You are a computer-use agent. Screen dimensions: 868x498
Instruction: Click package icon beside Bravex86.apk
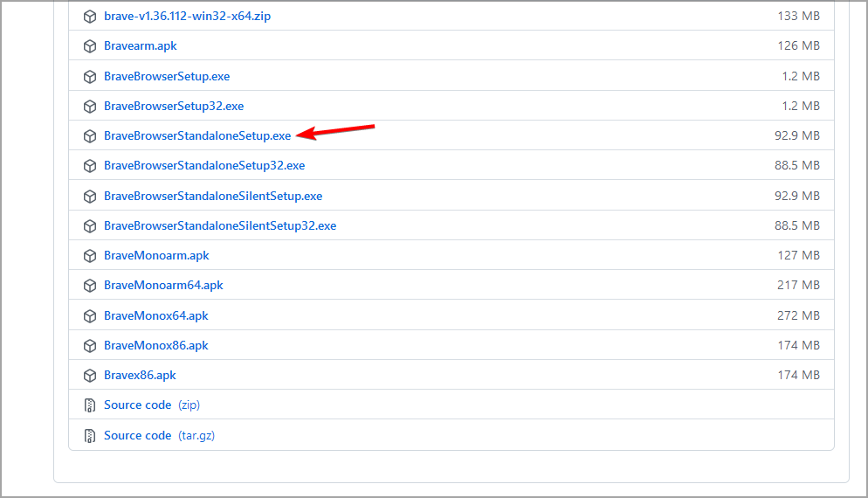pyautogui.click(x=90, y=376)
